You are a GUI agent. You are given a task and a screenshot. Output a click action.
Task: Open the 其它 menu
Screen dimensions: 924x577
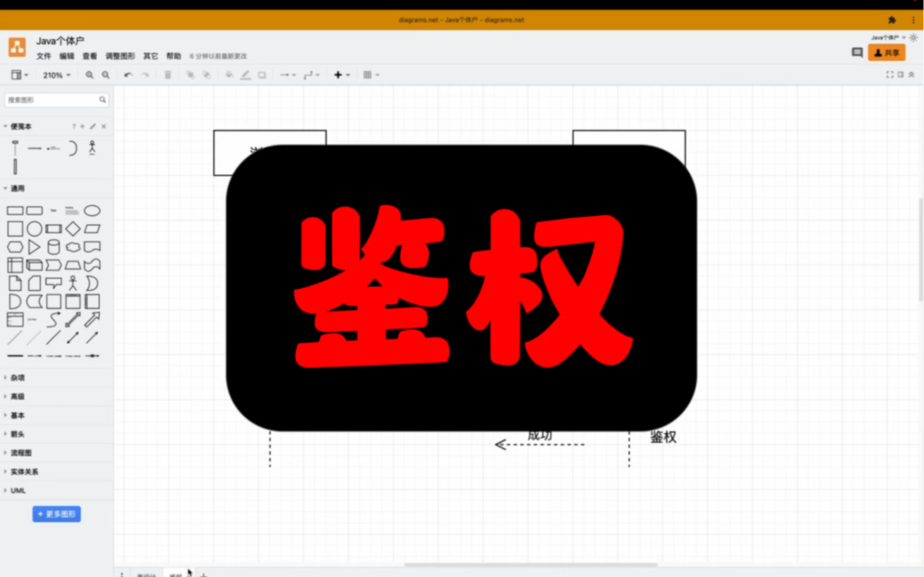(151, 56)
